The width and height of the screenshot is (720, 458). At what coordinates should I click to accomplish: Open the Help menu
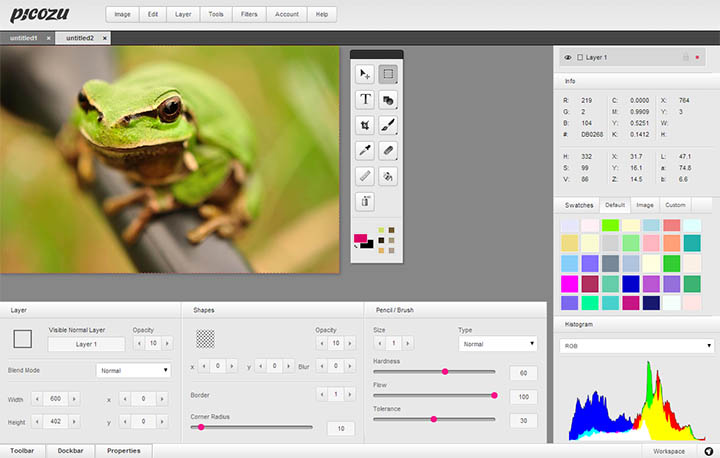point(322,14)
